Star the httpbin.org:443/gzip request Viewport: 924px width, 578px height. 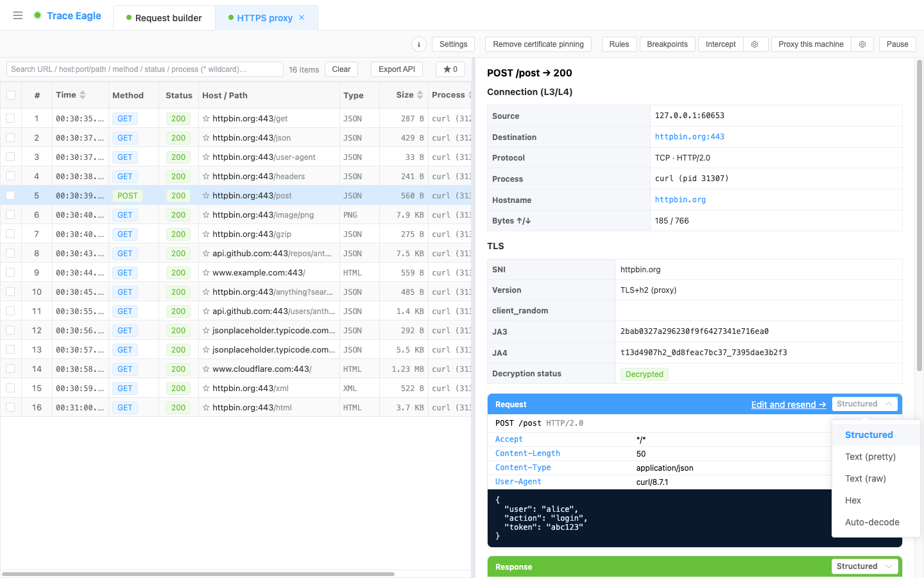click(206, 234)
